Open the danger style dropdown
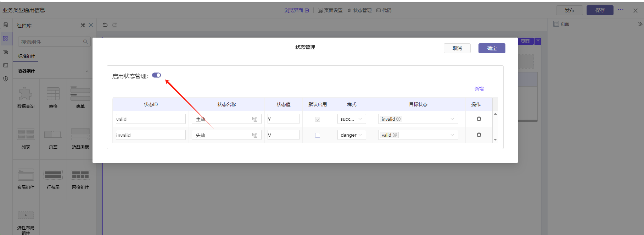The height and width of the screenshot is (235, 644). pos(351,135)
